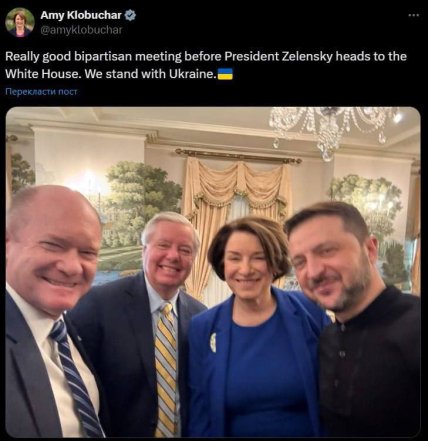Click the yellow and blue striped tie
428x441 pixels.
pos(166,368)
